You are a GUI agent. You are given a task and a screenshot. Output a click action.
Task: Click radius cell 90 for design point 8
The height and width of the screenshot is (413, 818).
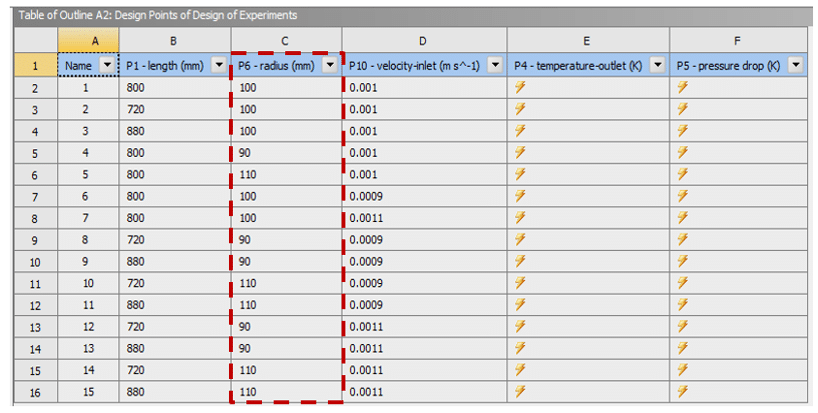(286, 240)
